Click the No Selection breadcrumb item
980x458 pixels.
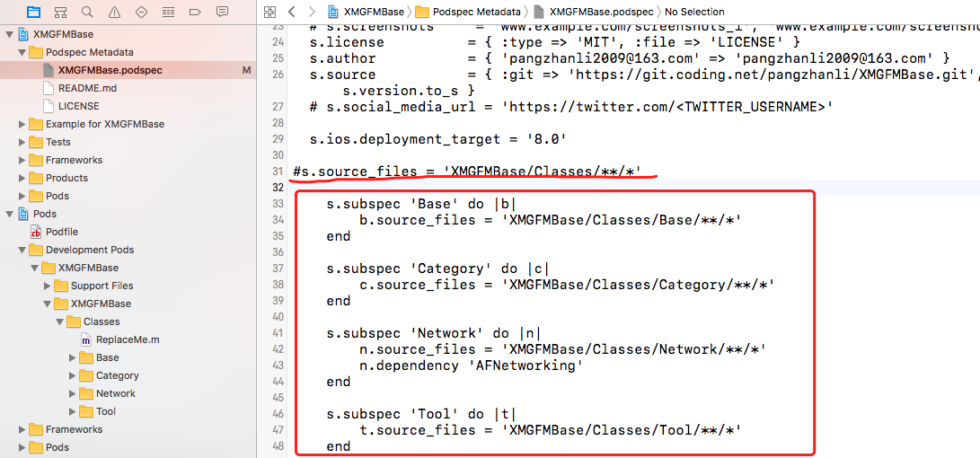tap(693, 12)
